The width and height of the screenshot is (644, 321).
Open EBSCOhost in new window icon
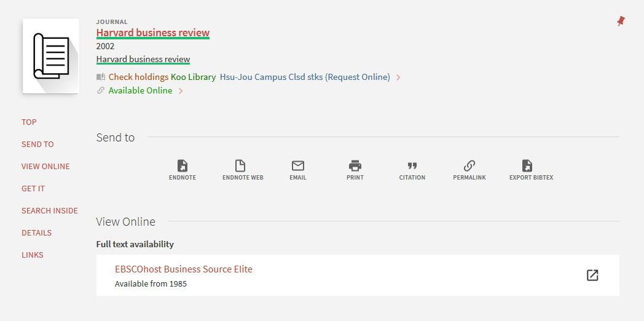point(592,275)
